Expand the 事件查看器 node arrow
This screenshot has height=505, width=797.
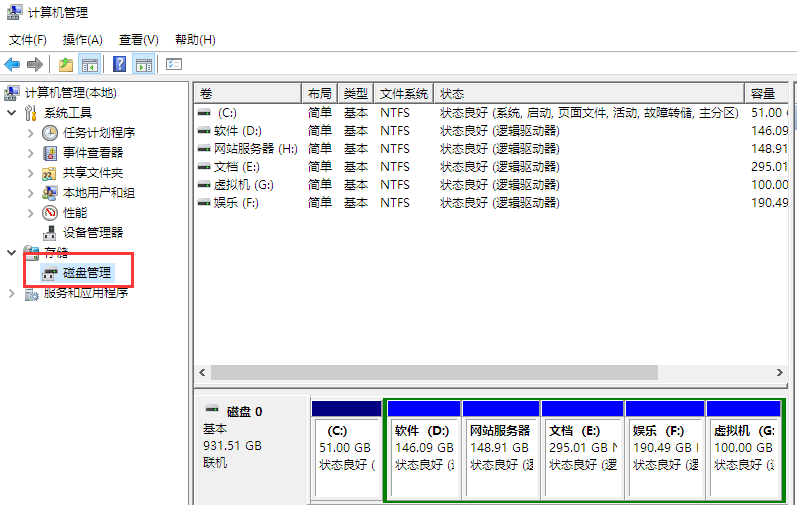30,153
